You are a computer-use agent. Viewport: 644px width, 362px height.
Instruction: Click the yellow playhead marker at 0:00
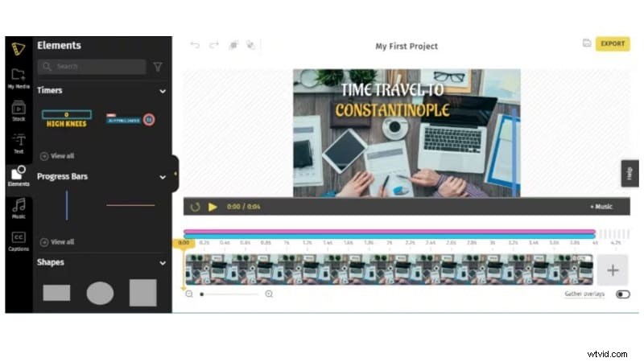184,243
